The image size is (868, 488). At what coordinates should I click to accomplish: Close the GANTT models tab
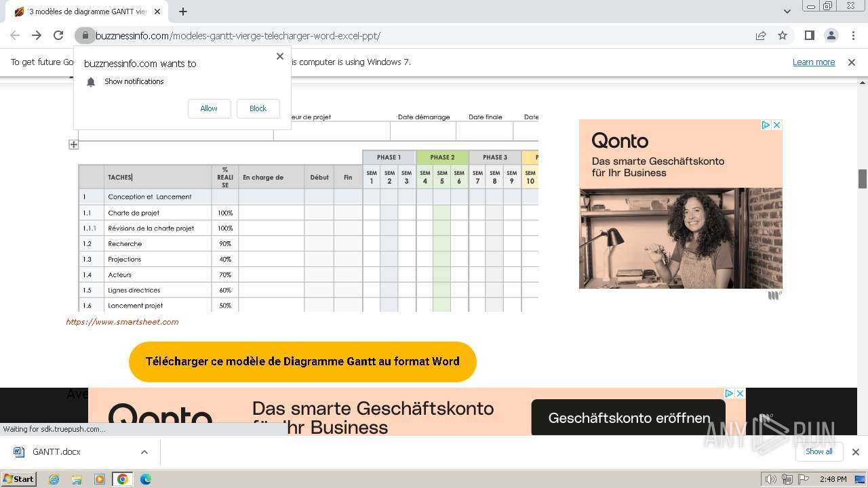157,12
